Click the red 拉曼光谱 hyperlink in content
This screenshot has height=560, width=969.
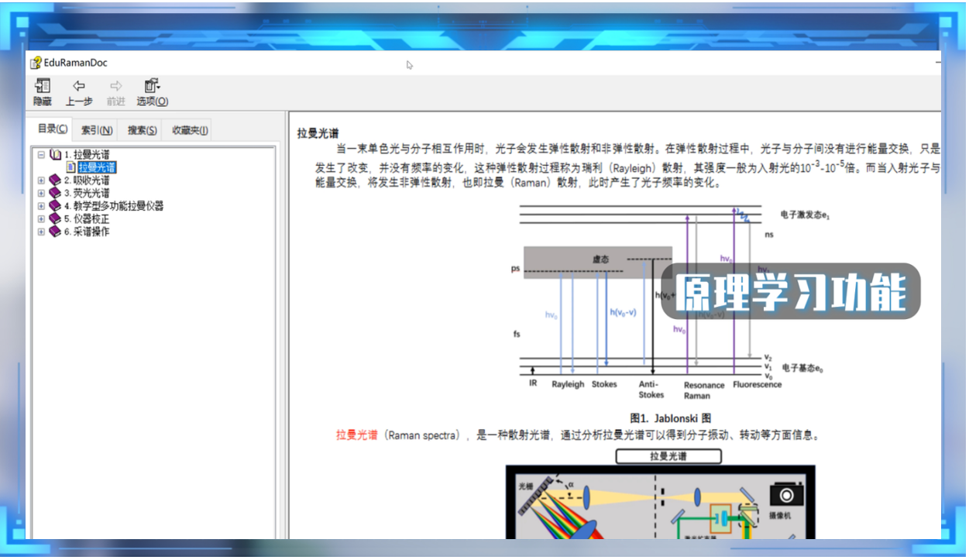(355, 435)
